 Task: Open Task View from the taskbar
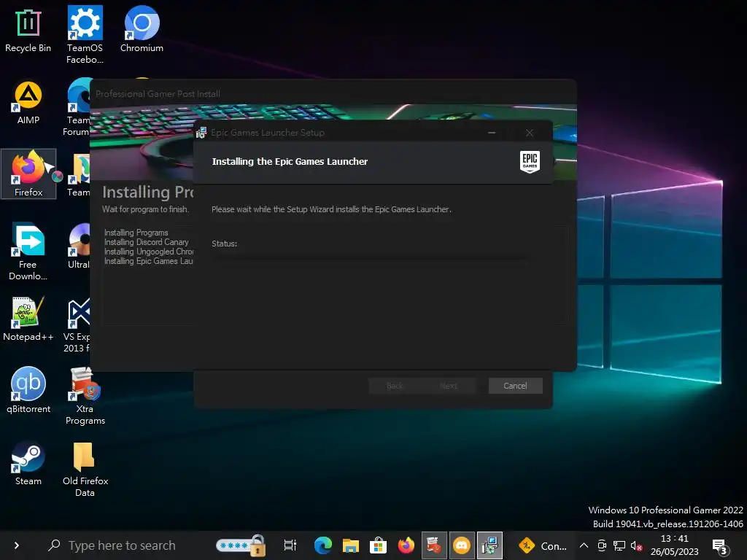290,545
